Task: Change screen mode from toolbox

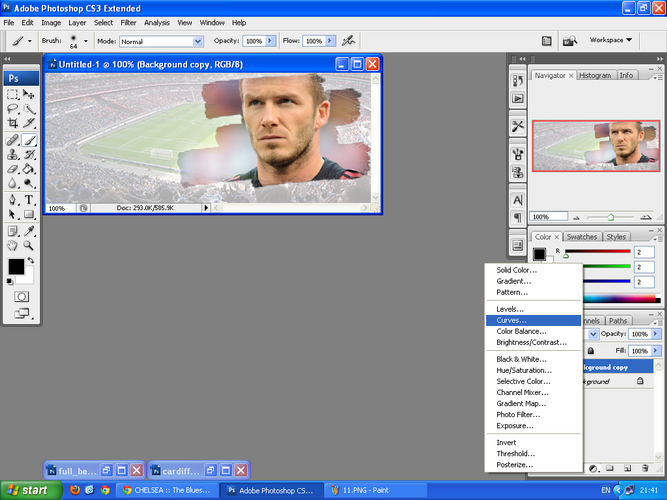Action: pos(22,314)
